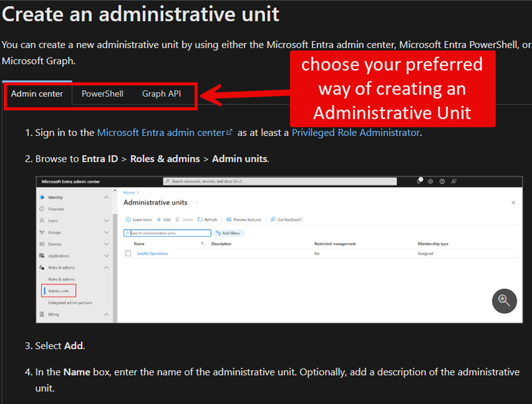
Task: Click the magnifier zoom button on the screenshot
Action: (504, 301)
